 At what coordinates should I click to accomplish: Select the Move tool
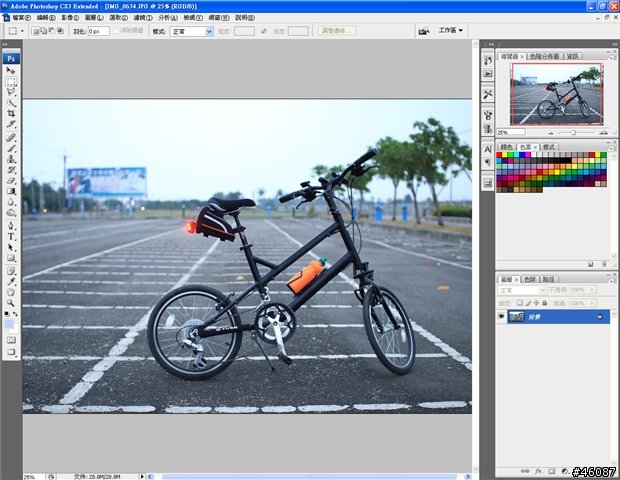11,70
